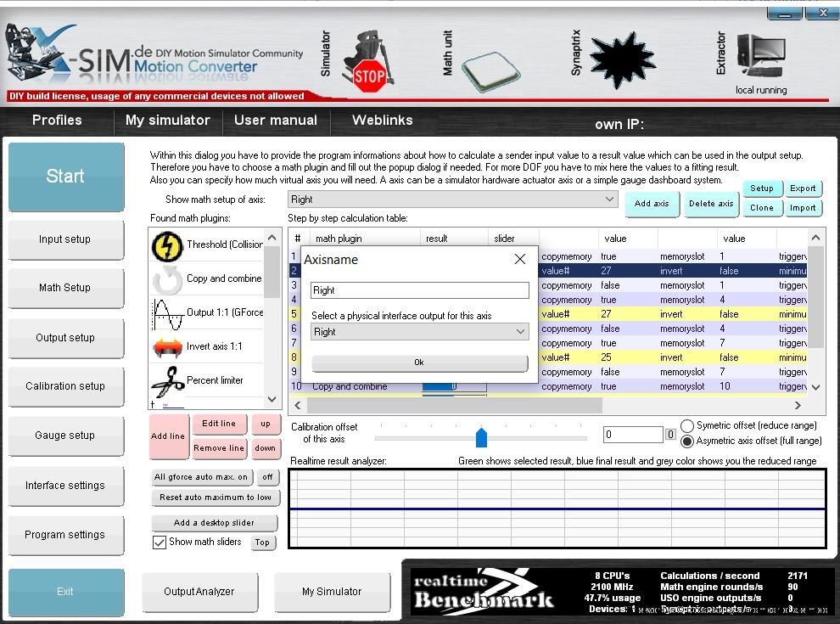Switch to Output setup section
The width and height of the screenshot is (840, 624).
pos(65,338)
